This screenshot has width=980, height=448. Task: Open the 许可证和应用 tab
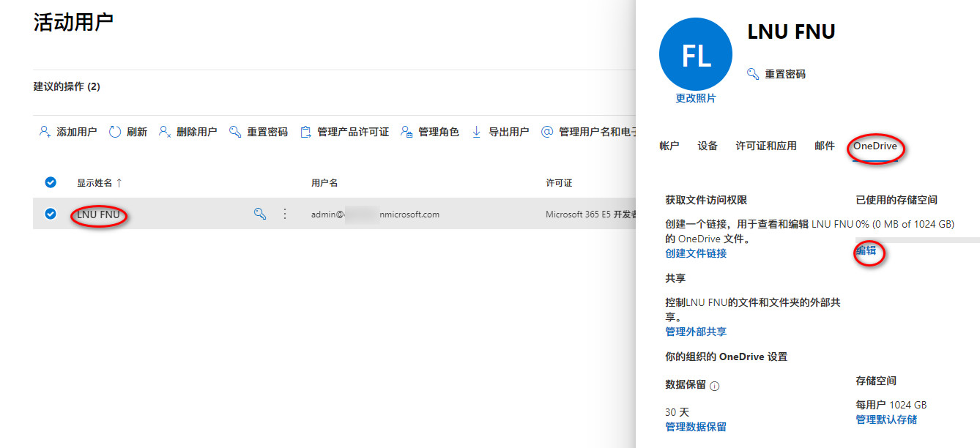pos(766,146)
